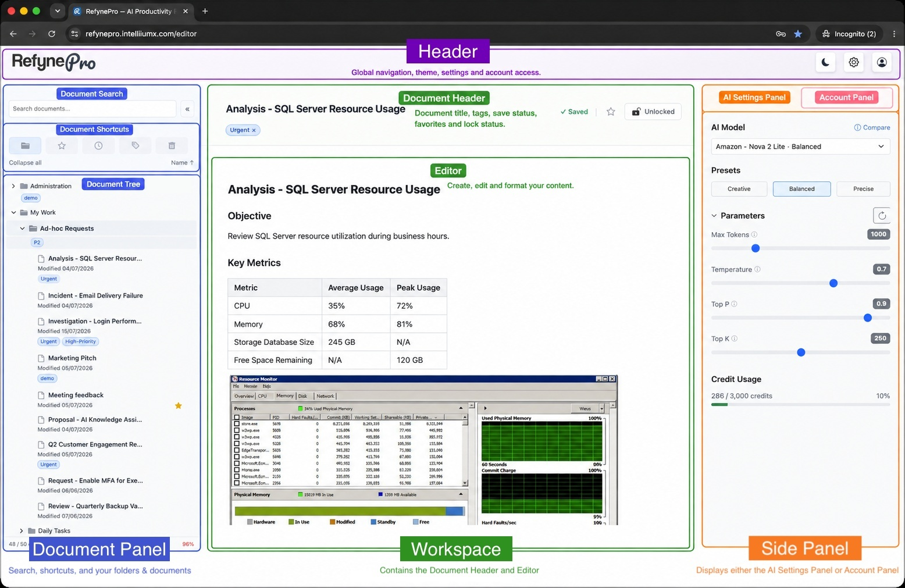Open the tags shortcut icon

(x=135, y=145)
